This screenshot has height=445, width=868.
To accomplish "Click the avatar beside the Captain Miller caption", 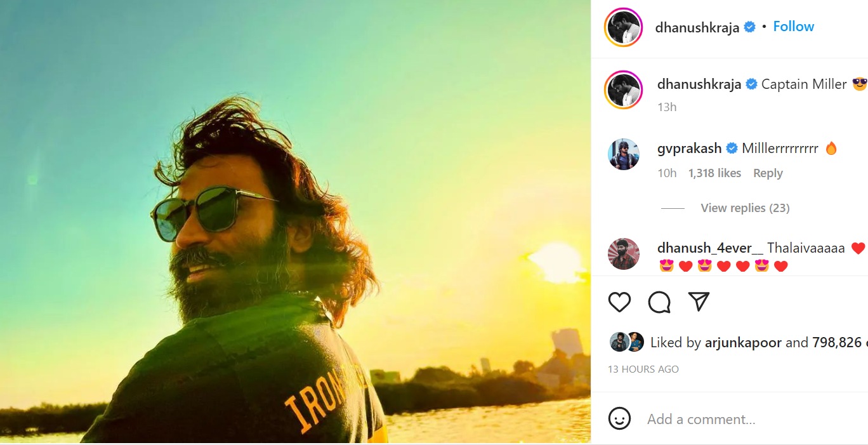I will [x=623, y=90].
